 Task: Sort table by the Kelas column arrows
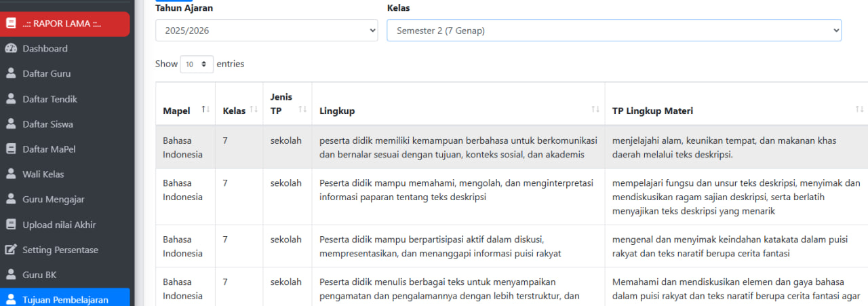254,110
